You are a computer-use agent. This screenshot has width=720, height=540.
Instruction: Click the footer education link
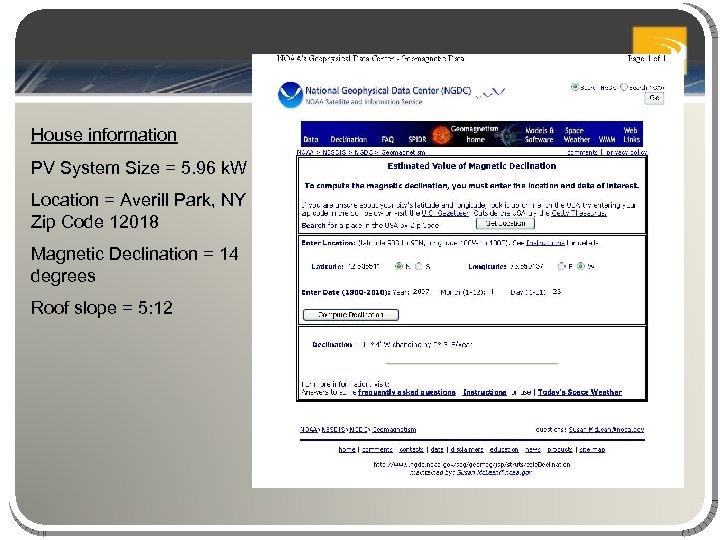click(504, 450)
